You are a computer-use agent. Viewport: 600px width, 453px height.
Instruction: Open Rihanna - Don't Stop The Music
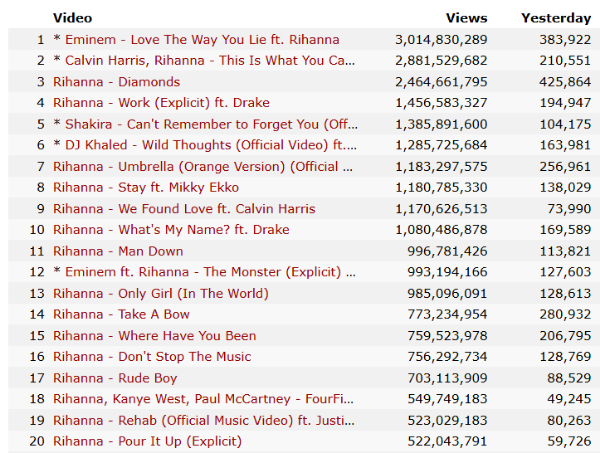click(152, 356)
